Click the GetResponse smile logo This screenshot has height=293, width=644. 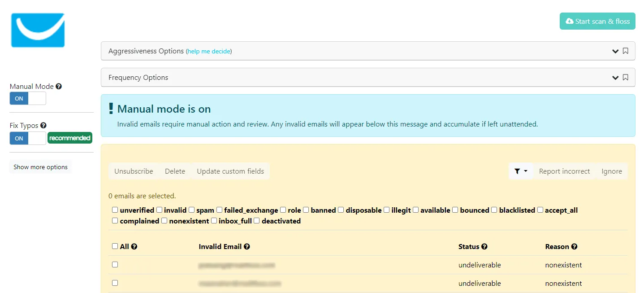[x=38, y=30]
